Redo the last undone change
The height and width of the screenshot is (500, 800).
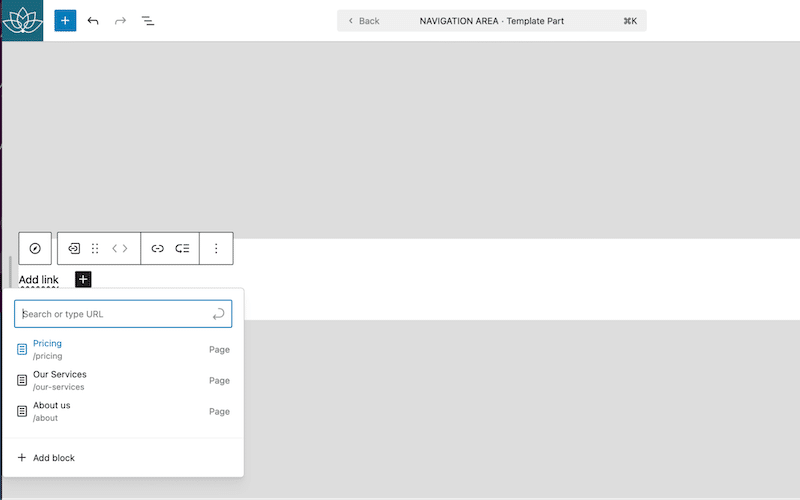point(120,20)
